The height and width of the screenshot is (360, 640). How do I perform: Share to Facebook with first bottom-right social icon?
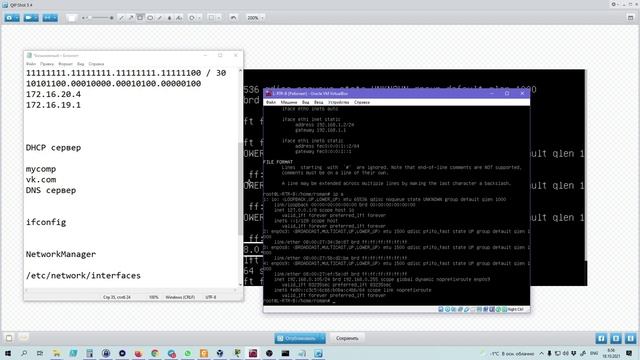[601, 338]
